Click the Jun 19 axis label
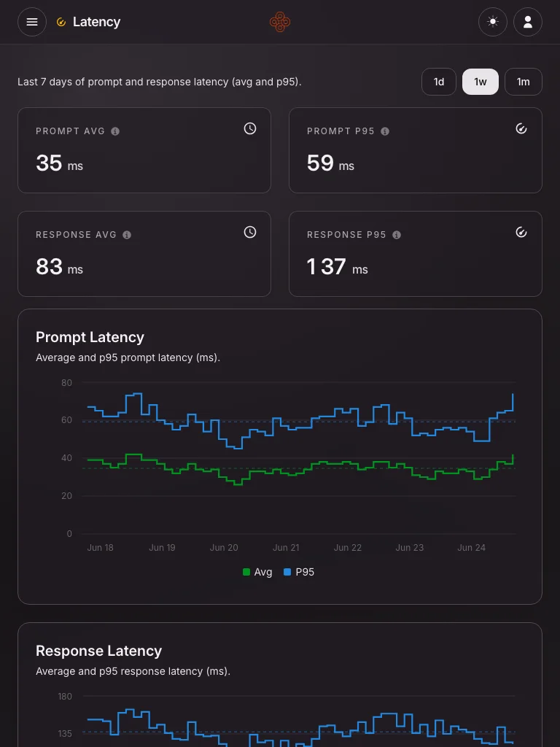Screen dimensions: 560x747 coord(163,548)
